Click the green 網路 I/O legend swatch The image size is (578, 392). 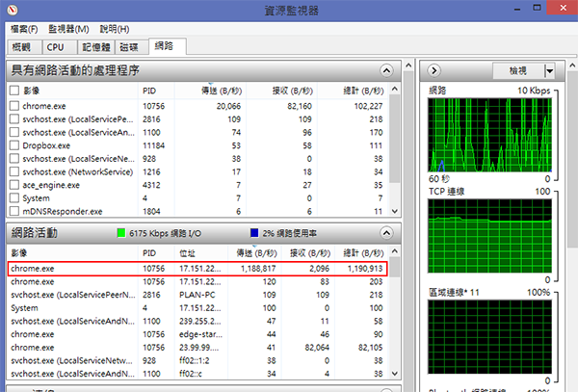tap(121, 232)
